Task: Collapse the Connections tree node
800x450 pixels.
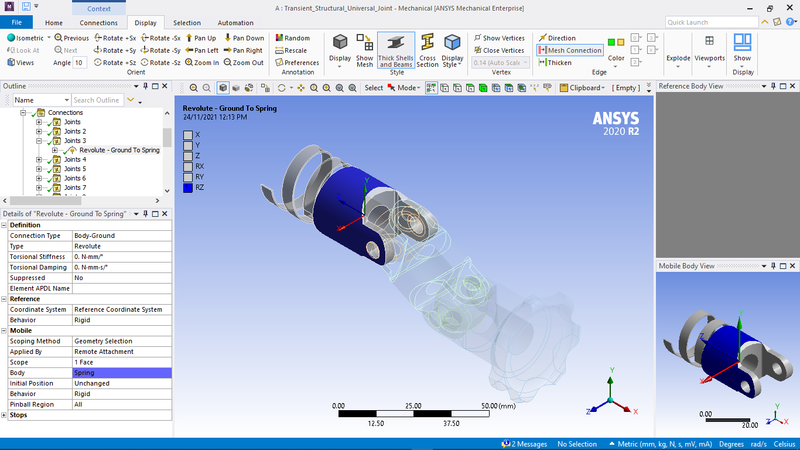Action: 23,112
